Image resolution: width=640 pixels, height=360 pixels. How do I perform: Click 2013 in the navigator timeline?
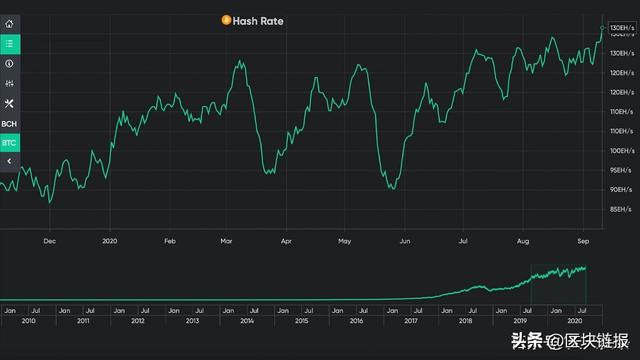coord(192,321)
